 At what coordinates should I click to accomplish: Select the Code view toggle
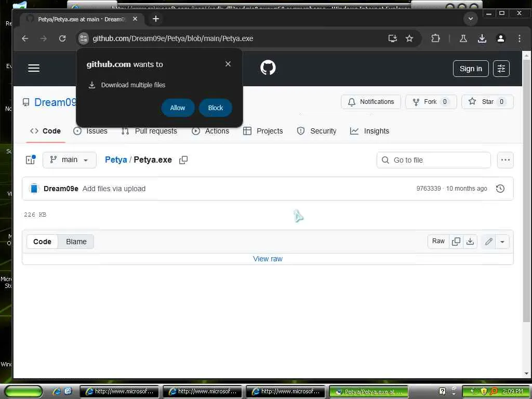[42, 242]
